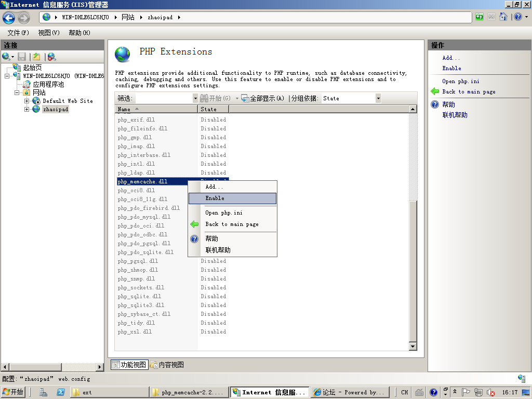This screenshot has height=399, width=532.
Task: Open the filter field dropdown arrow
Action: click(x=195, y=98)
